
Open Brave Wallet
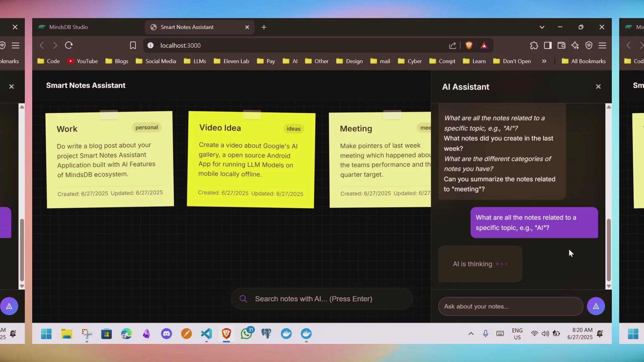[x=561, y=45]
